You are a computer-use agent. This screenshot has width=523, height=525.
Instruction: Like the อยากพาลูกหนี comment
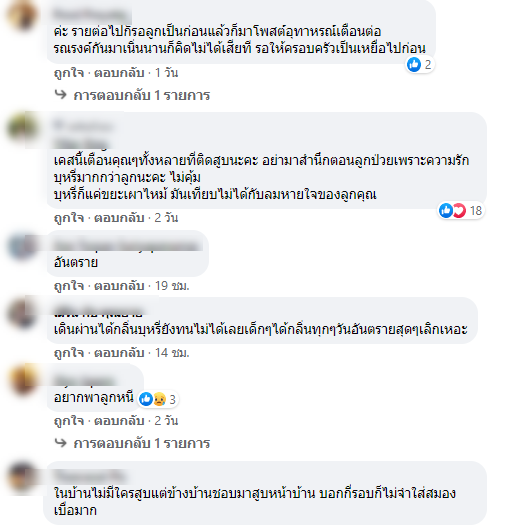click(x=69, y=421)
